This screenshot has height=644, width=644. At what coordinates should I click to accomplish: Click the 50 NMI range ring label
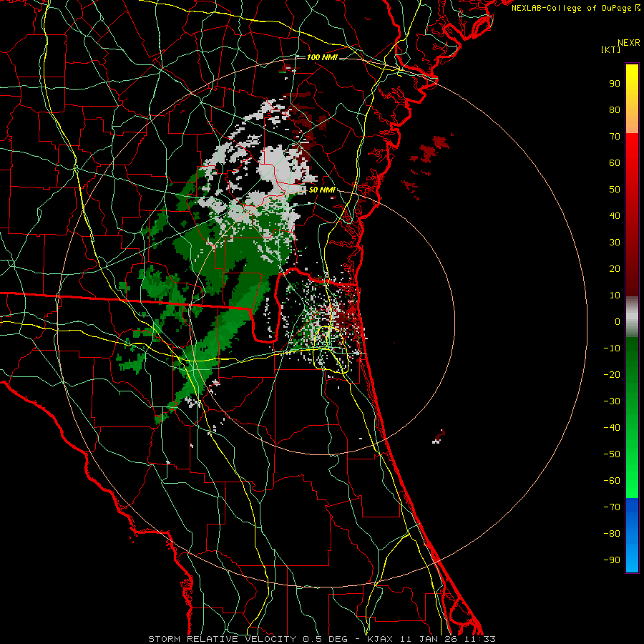322,190
